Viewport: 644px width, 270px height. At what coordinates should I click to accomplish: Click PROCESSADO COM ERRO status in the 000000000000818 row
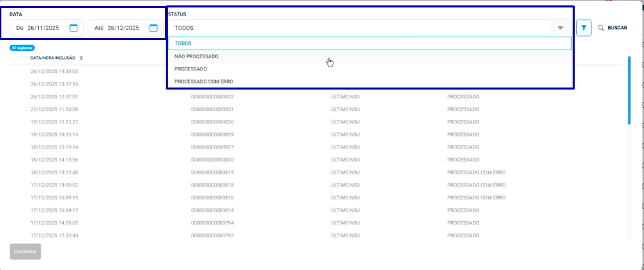pos(476,185)
